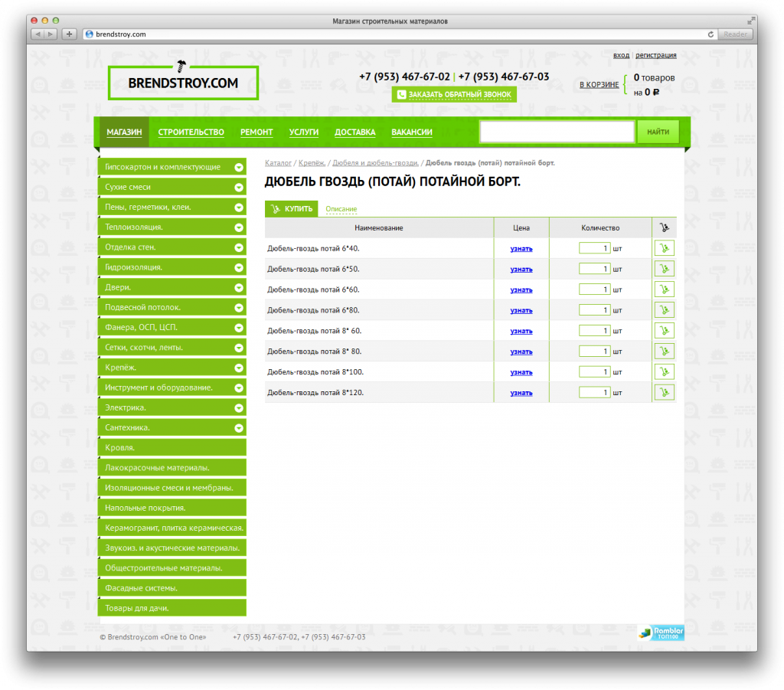The image size is (784, 690).
Task: Open the Доставка menu item
Action: pyautogui.click(x=355, y=132)
